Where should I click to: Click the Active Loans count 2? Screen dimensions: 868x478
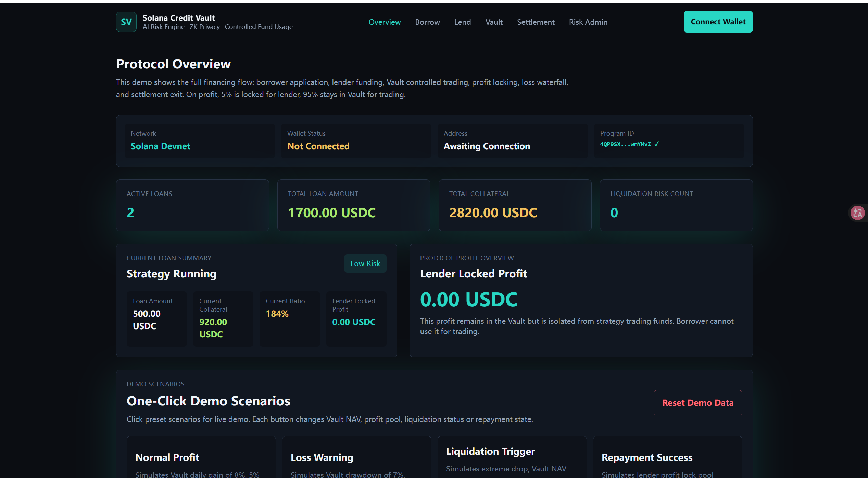130,213
